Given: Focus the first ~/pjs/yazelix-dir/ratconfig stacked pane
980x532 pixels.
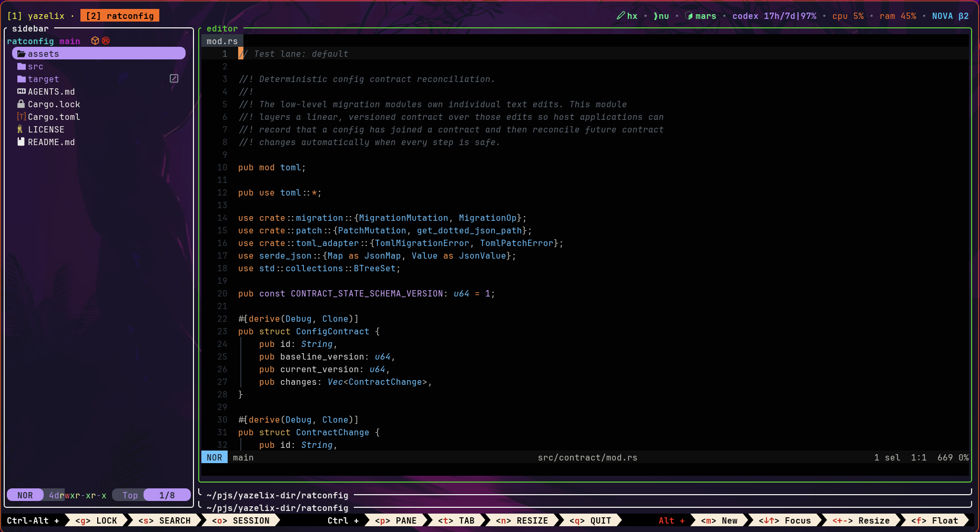Looking at the screenshot, I should 277,495.
